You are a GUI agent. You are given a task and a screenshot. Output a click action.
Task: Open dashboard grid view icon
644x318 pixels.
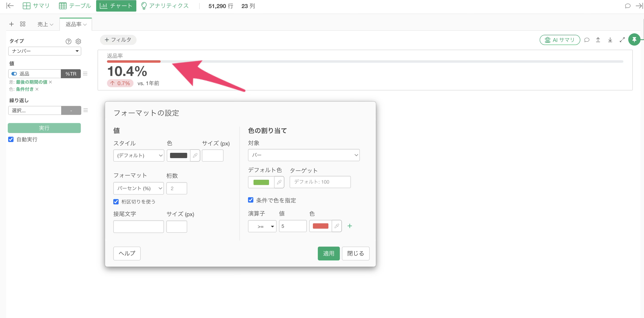click(x=23, y=24)
